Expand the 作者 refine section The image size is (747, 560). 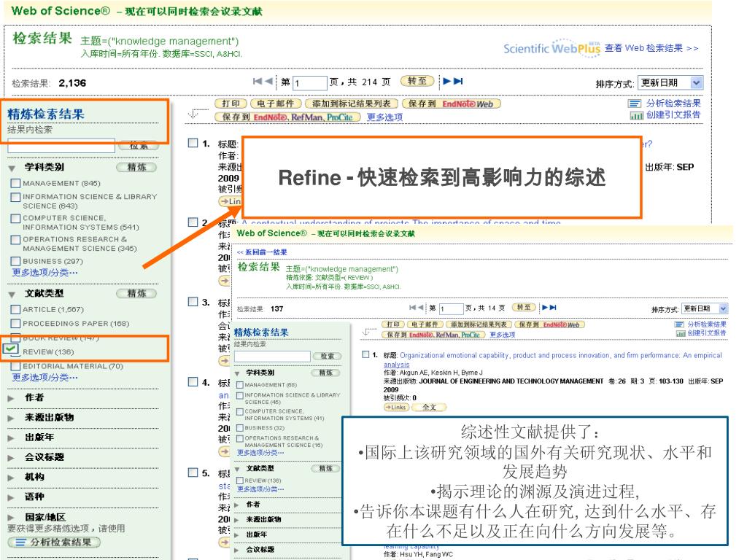click(12, 398)
